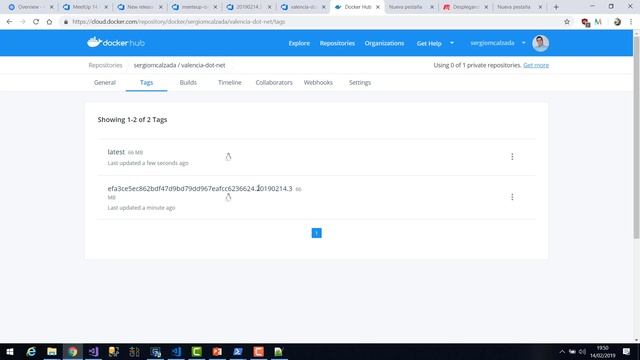The height and width of the screenshot is (360, 640).
Task: Go forward in browser history
Action: [x=22, y=22]
